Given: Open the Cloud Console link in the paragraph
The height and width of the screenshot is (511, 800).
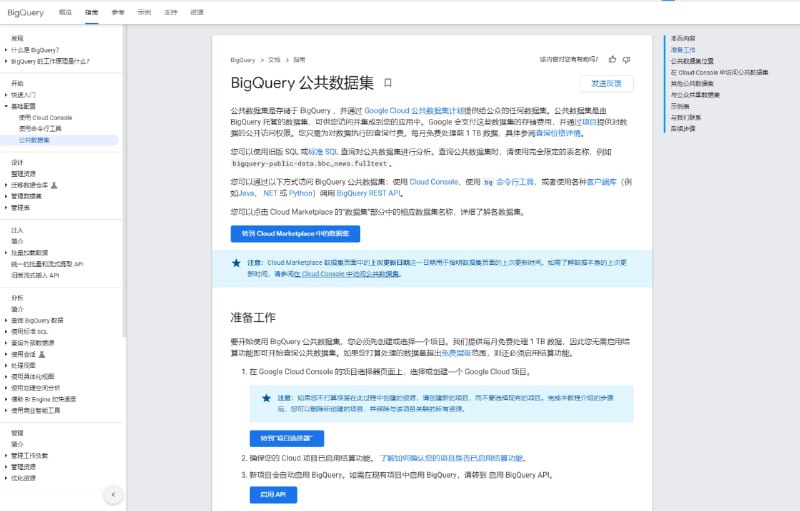Looking at the screenshot, I should click(434, 182).
